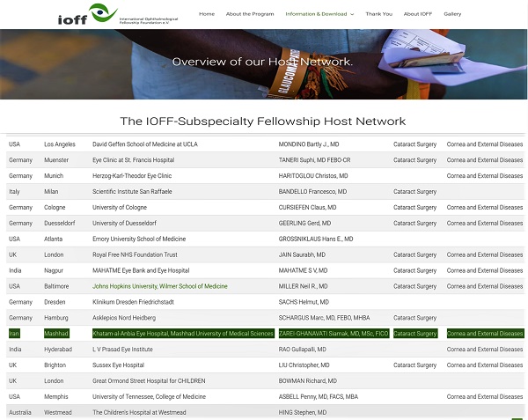Select the Hyderabad city cell
The width and height of the screenshot is (528, 420).
click(x=58, y=350)
